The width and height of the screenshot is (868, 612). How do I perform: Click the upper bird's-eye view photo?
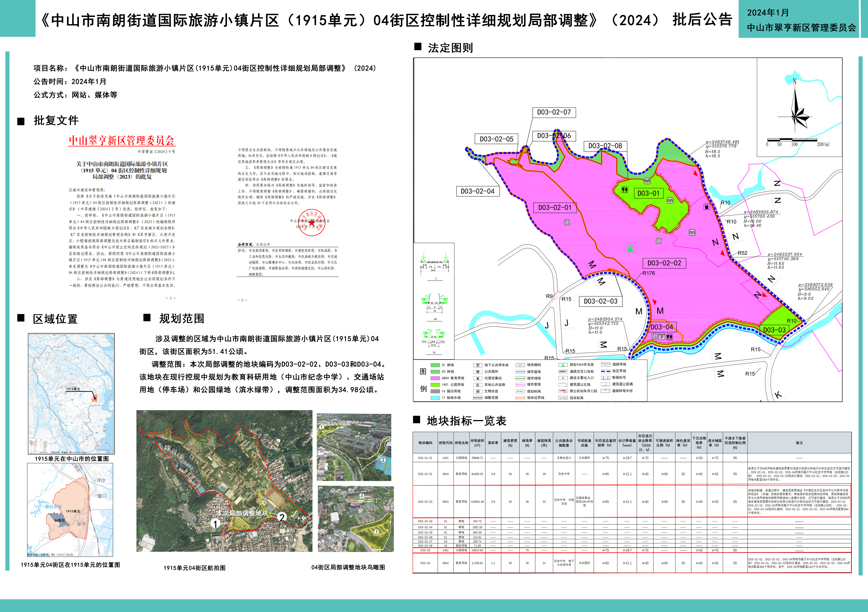click(x=354, y=447)
